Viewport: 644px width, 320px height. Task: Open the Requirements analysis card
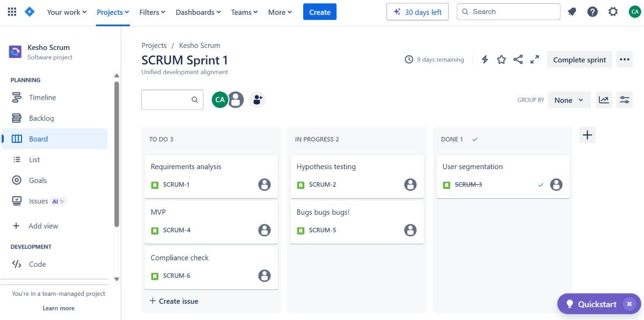[x=211, y=176]
